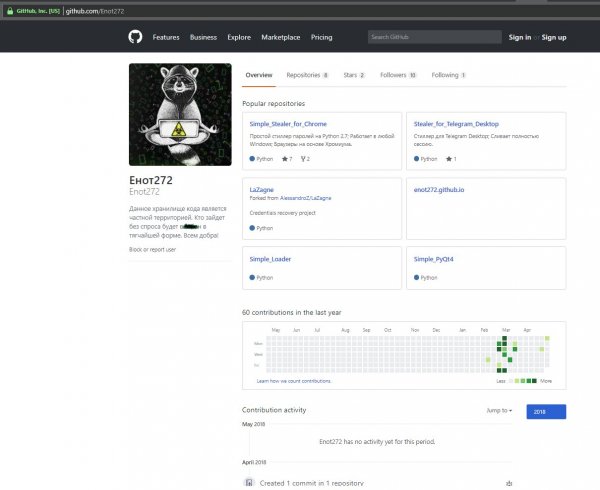This screenshot has height=490, width=600.
Task: Click the star icon on Stealer_for_Telegram_Desktop
Action: 448,159
